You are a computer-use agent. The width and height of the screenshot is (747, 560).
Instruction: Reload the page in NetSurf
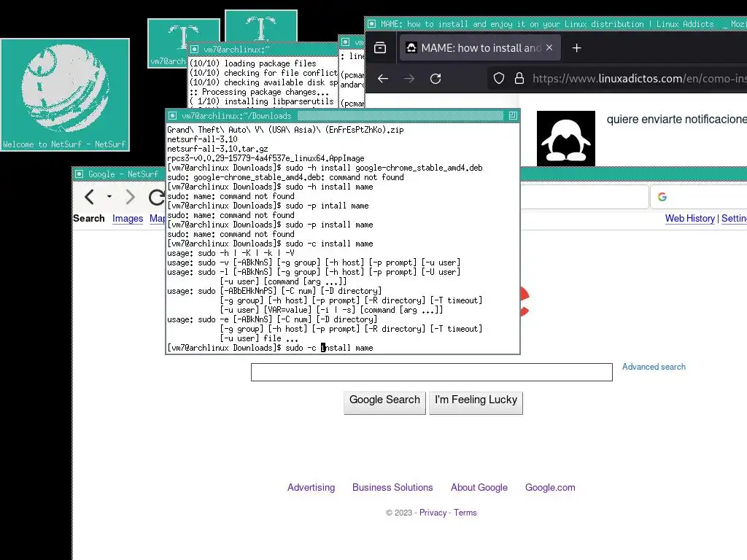[x=157, y=197]
